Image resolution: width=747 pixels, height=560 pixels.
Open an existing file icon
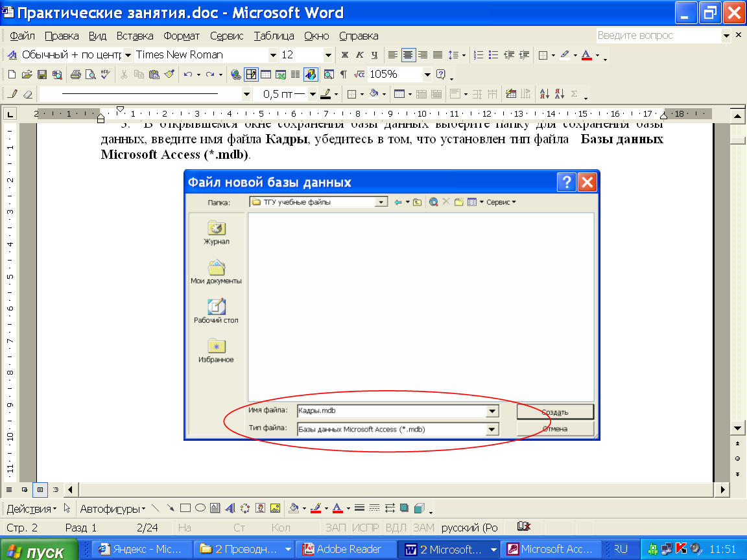(27, 75)
